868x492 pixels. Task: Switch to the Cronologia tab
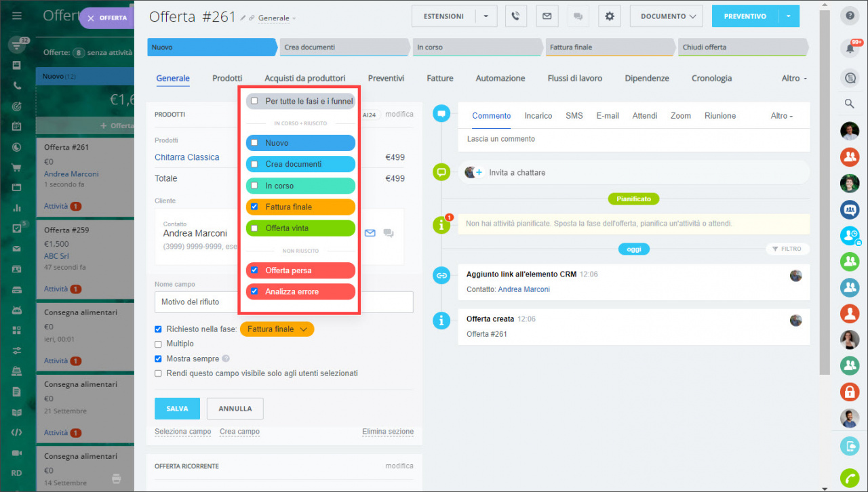coord(711,79)
